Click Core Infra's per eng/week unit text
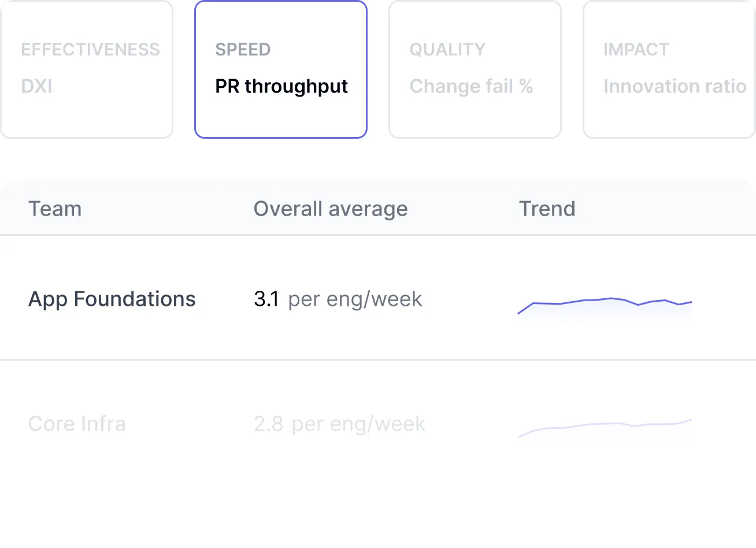 (358, 424)
